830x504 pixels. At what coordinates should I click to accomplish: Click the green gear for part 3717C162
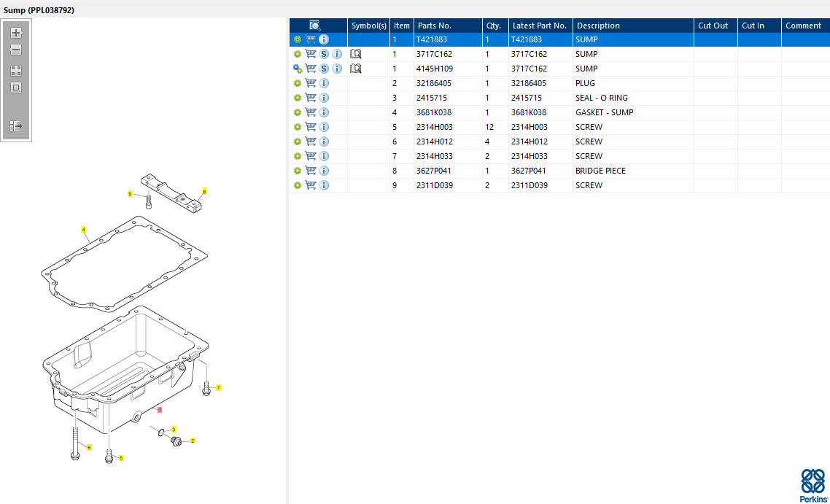(x=298, y=54)
